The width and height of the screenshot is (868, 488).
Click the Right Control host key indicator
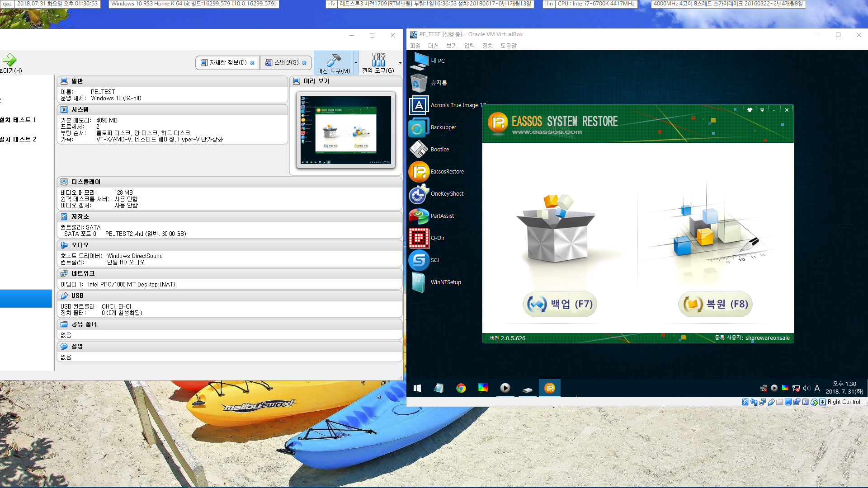(x=844, y=402)
